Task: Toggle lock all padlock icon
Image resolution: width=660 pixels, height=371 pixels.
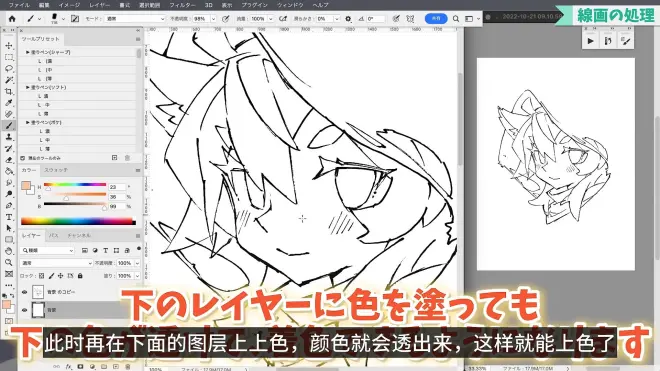Action: click(80, 276)
